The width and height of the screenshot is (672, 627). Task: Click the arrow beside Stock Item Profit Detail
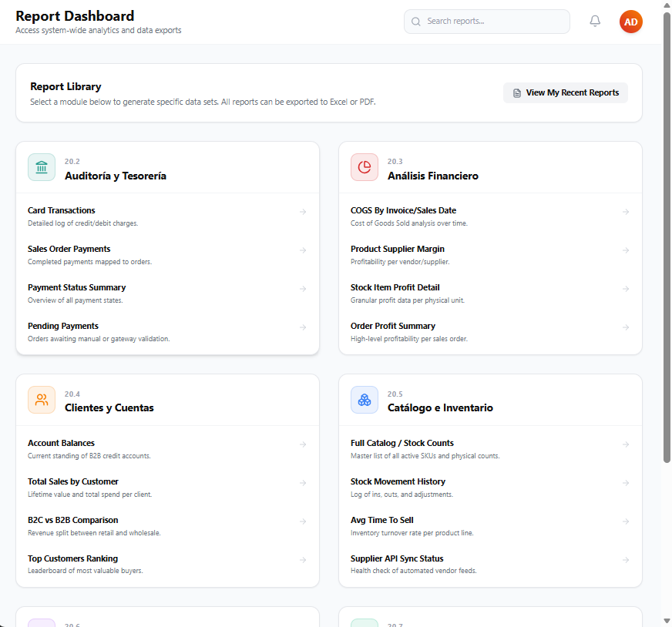point(626,289)
